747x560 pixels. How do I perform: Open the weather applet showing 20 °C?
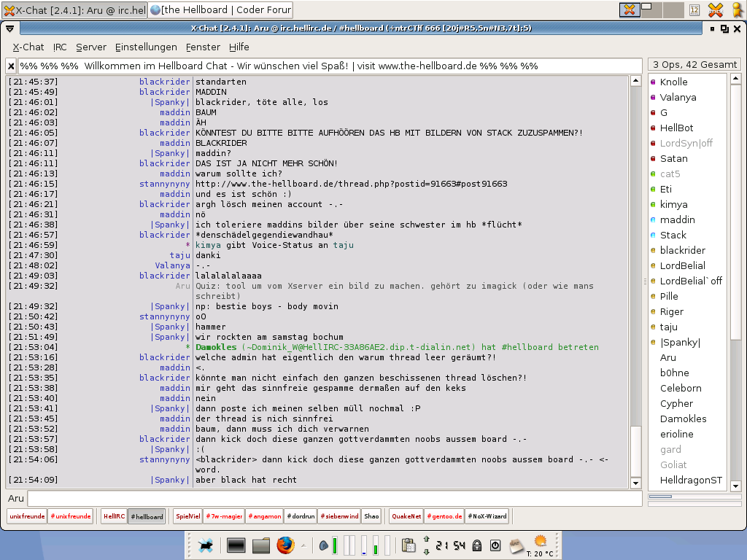pyautogui.click(x=540, y=545)
